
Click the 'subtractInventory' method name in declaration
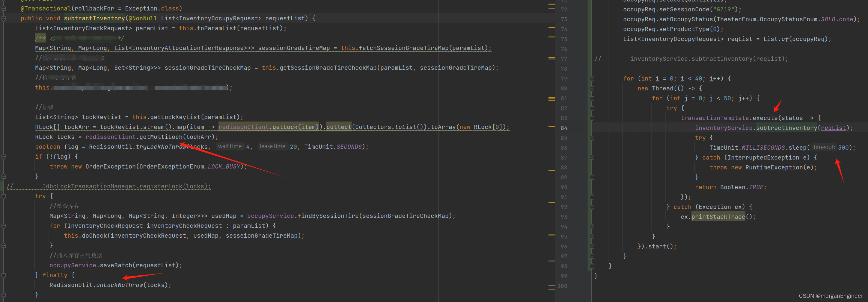(x=94, y=19)
